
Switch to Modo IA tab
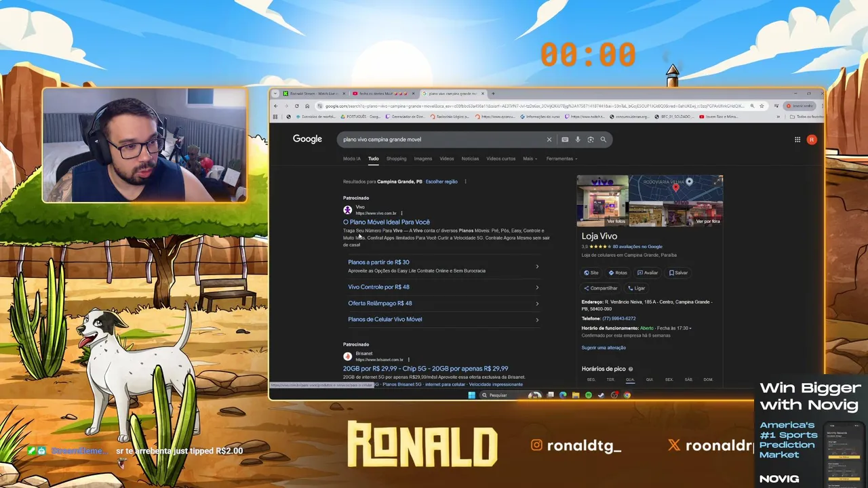point(352,159)
